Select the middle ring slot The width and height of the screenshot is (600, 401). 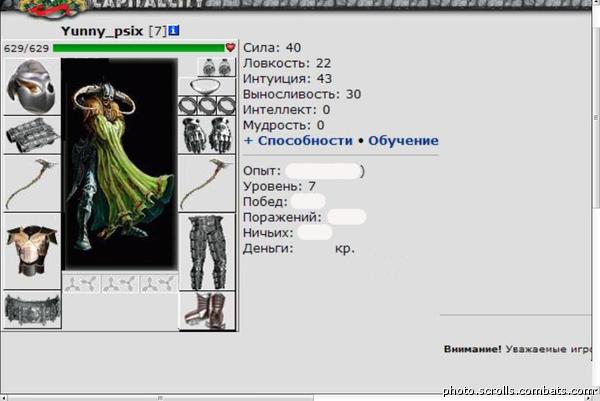[207, 106]
